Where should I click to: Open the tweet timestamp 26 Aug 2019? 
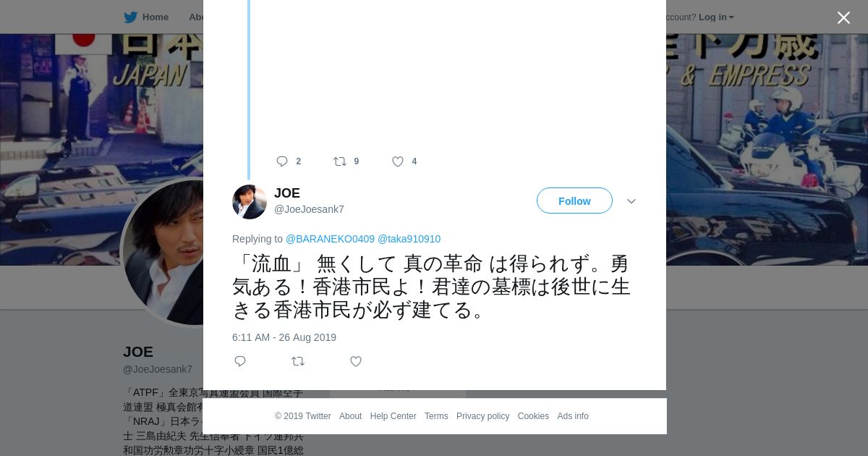tap(284, 337)
